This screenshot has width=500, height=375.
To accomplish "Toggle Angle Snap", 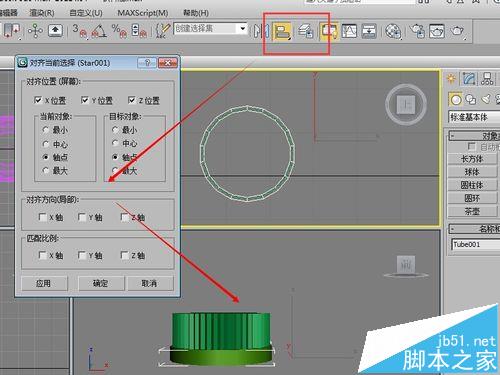I will tap(99, 31).
